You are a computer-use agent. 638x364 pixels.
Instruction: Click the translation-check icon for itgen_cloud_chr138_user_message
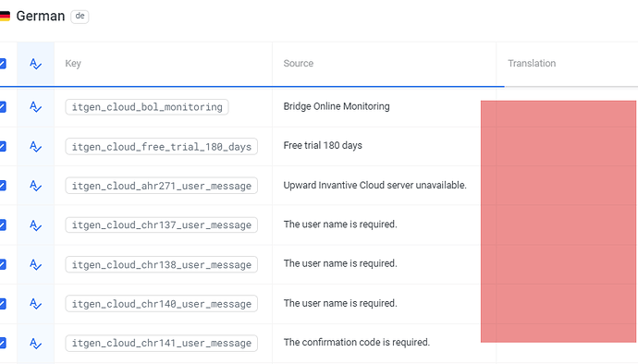tap(35, 265)
